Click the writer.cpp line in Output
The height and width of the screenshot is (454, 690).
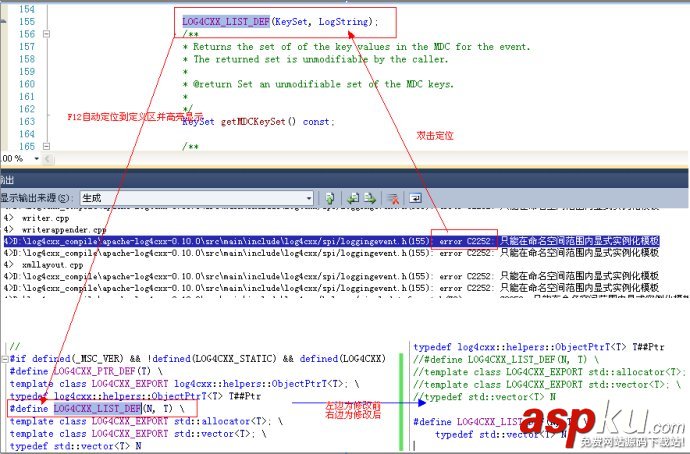tap(45, 218)
